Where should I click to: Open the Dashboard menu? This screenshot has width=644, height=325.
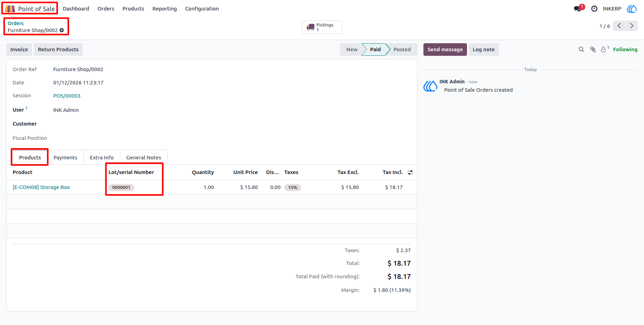point(76,9)
